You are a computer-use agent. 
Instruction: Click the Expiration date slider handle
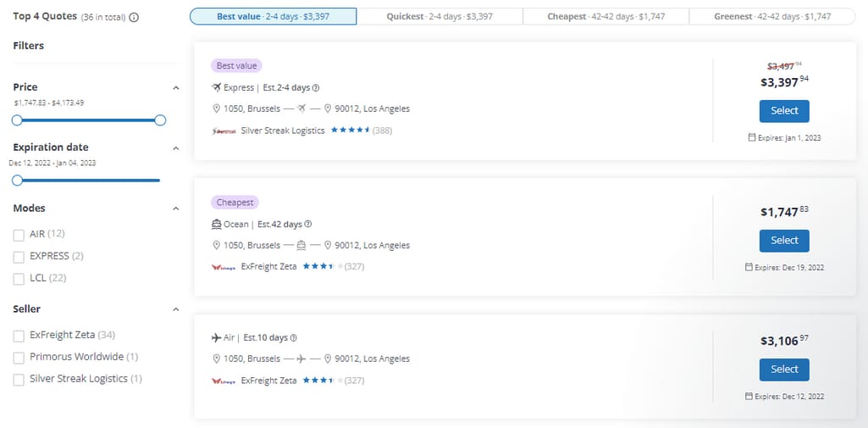tap(17, 180)
